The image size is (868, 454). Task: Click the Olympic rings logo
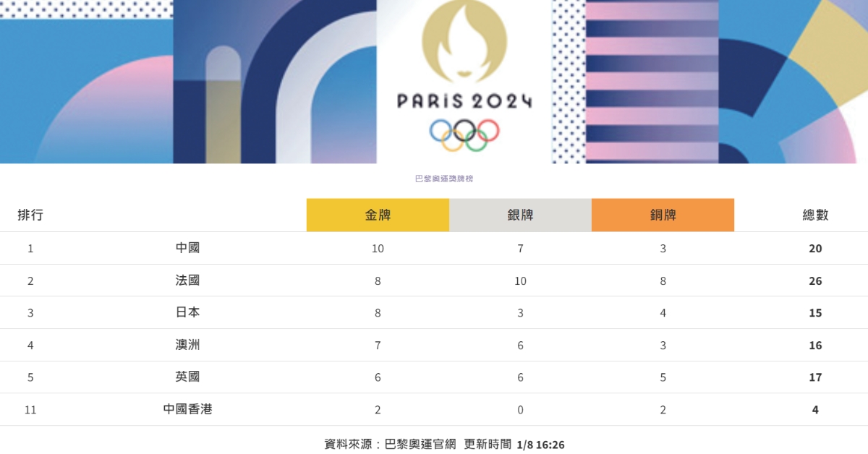(x=464, y=134)
